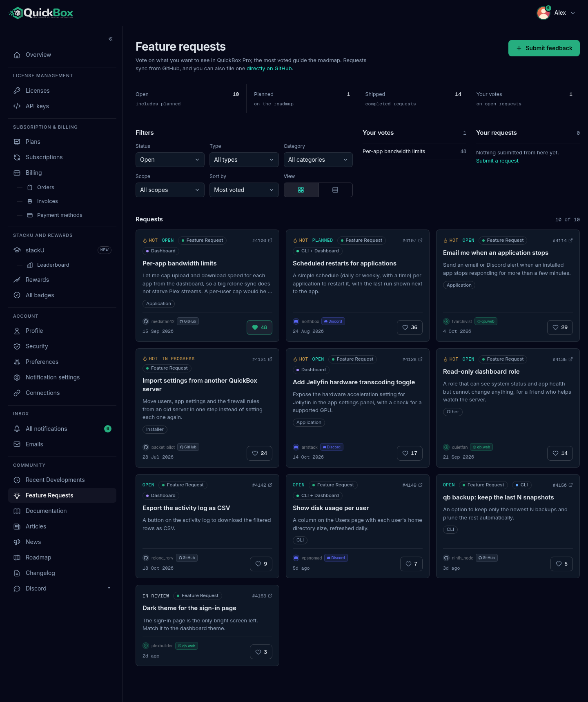Viewport: 588px width, 702px height.
Task: Click the API keys code icon
Action: click(x=17, y=106)
